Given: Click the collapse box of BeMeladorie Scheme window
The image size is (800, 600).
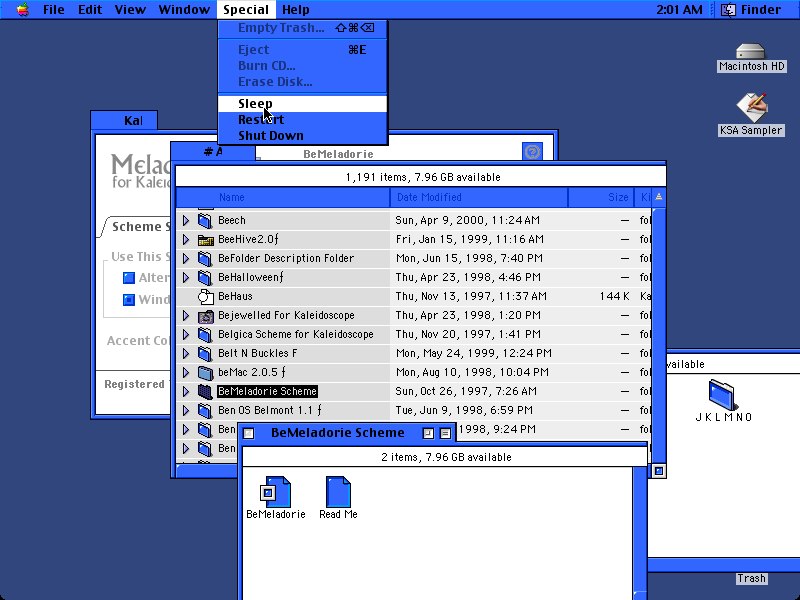Looking at the screenshot, I should (445, 433).
